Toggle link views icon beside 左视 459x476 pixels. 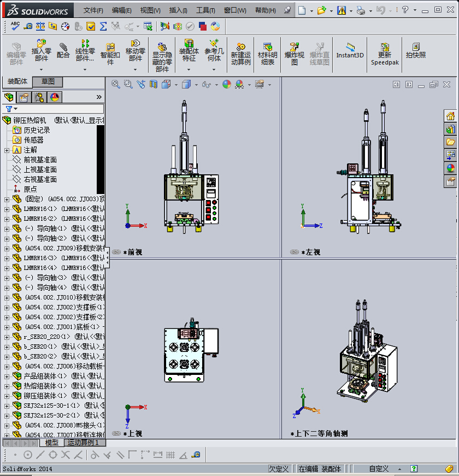(294, 252)
